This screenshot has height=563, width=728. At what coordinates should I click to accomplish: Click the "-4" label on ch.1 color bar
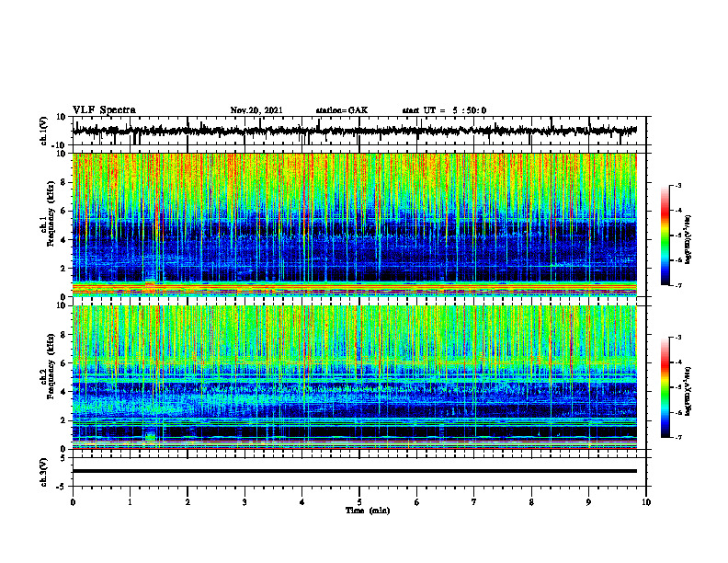click(x=678, y=211)
